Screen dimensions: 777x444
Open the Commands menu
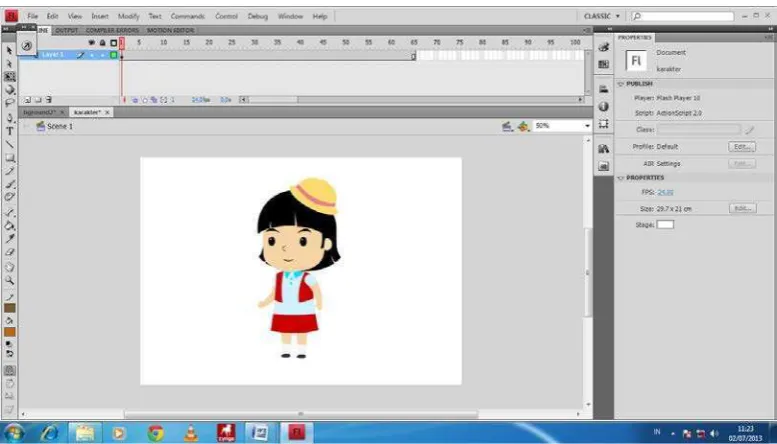point(187,16)
